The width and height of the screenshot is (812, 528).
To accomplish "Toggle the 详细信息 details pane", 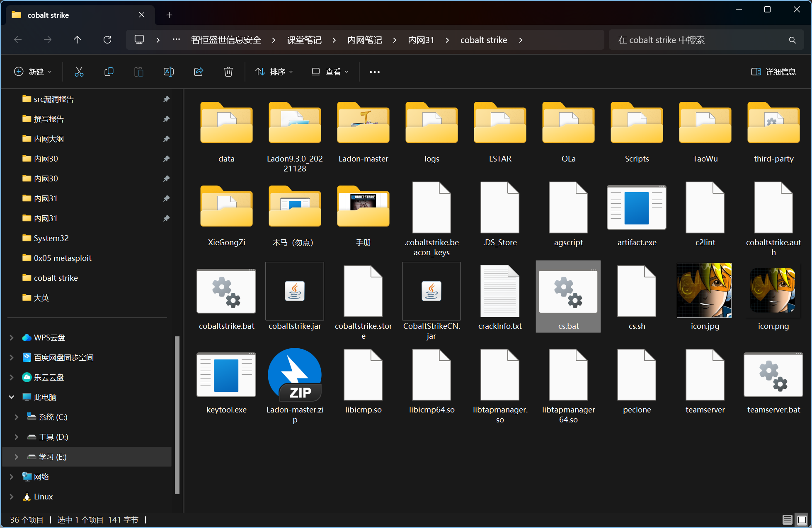I will tap(773, 72).
